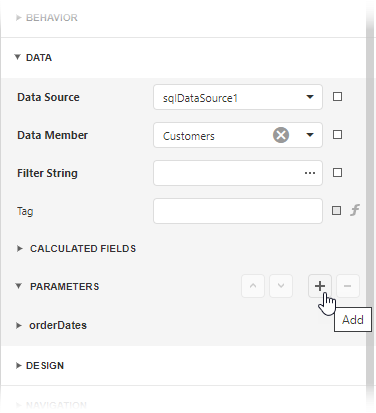Toggle the Tag property marker box
The width and height of the screenshot is (376, 413).
pyautogui.click(x=336, y=211)
